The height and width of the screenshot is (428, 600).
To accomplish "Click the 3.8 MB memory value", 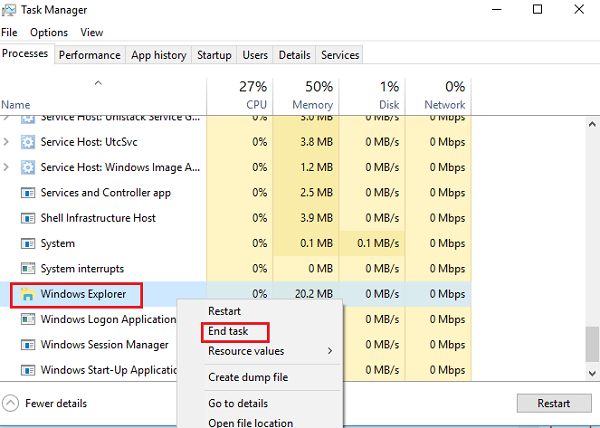I will click(x=316, y=142).
